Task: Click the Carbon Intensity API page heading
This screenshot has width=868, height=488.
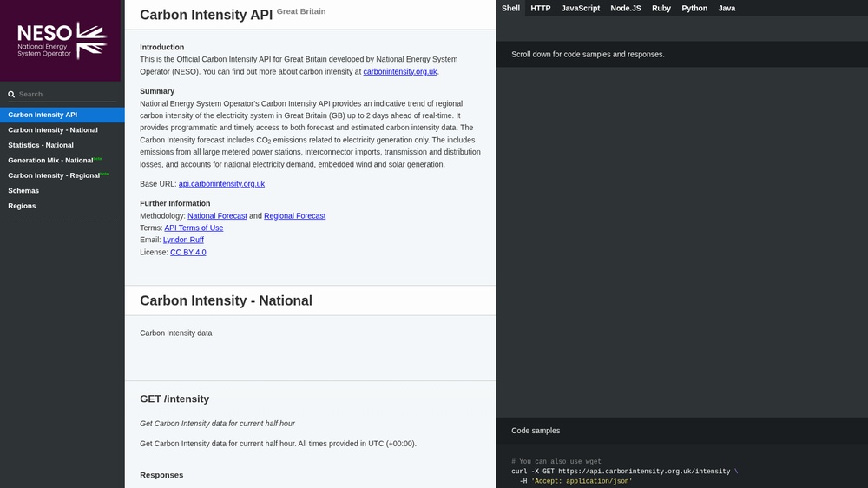Action: click(206, 15)
